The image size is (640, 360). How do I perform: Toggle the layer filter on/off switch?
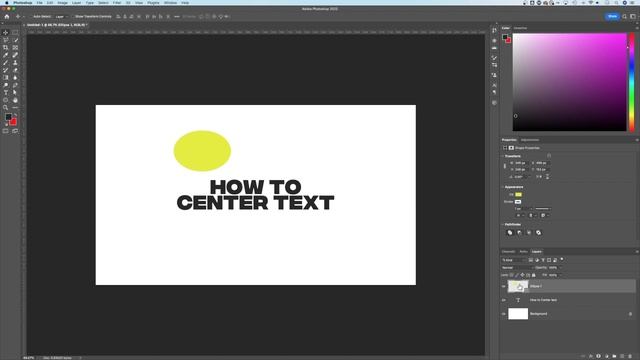pyautogui.click(x=562, y=260)
